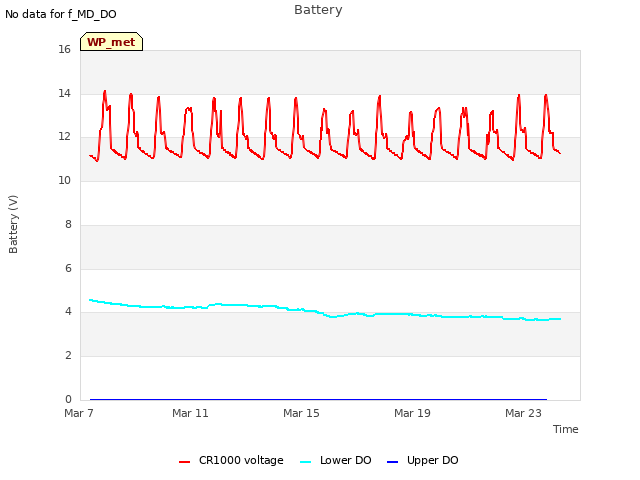Click the y-axis value 2
This screenshot has height=480, width=640.
[x=68, y=356]
